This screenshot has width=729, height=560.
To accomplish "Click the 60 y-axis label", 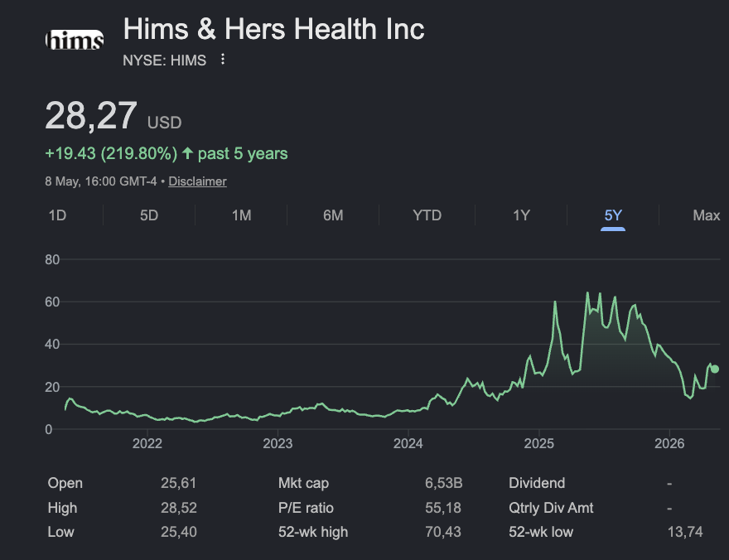I will pos(52,302).
